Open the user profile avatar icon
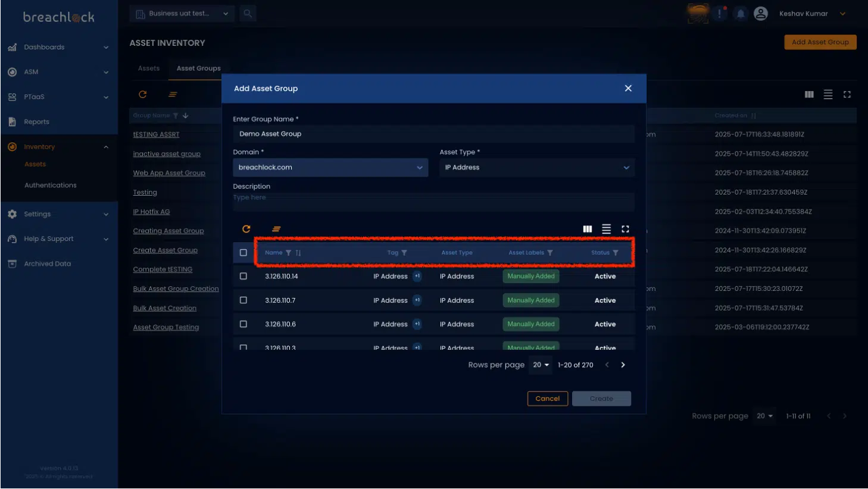This screenshot has height=489, width=868. click(761, 14)
